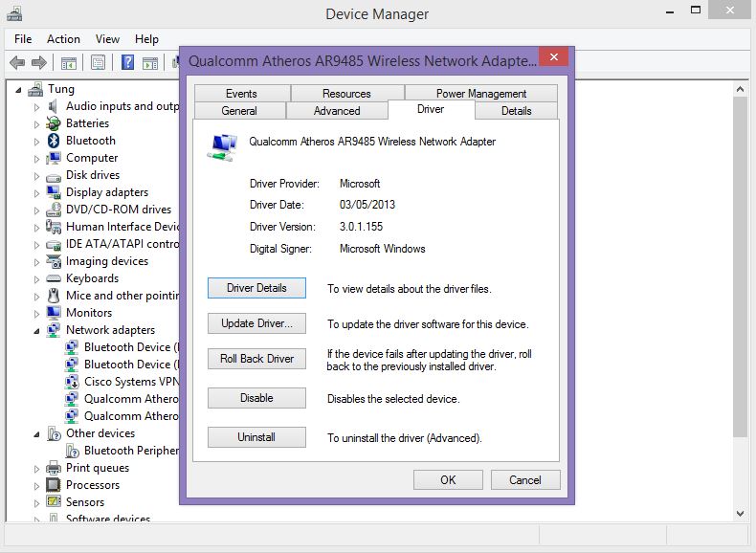The image size is (756, 553).
Task: Click the DVD/CD-ROM drives icon
Action: pyautogui.click(x=53, y=210)
